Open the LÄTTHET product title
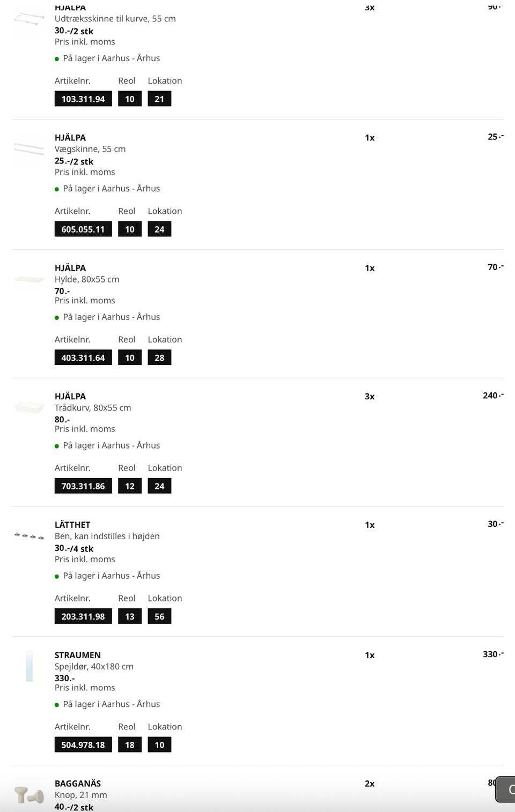This screenshot has width=515, height=812. point(72,525)
